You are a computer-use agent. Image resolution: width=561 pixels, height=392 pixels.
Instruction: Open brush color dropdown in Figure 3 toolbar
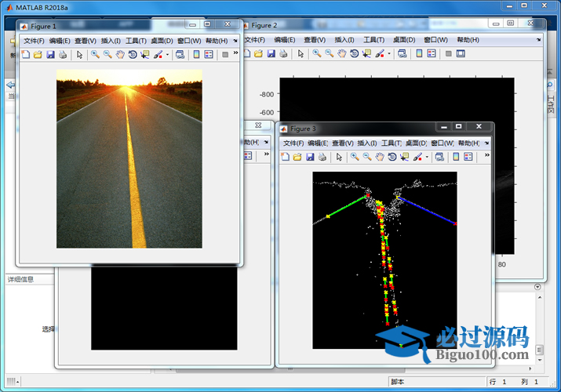tap(427, 158)
